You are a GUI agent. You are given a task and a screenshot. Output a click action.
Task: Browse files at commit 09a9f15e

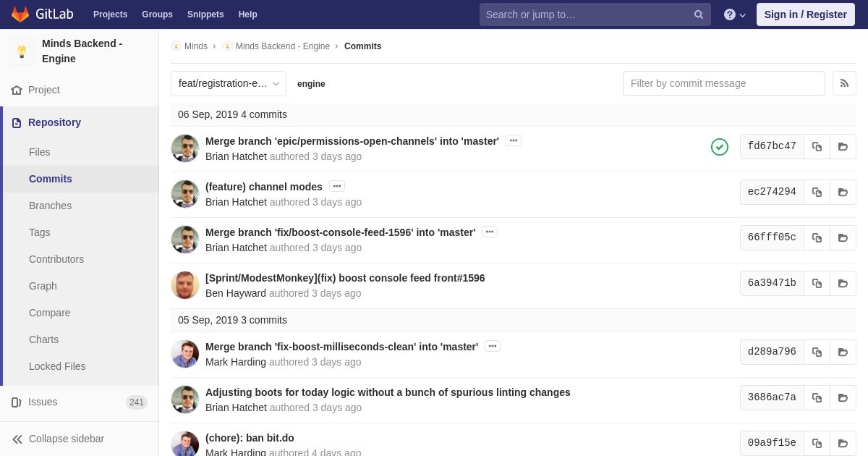tap(843, 443)
